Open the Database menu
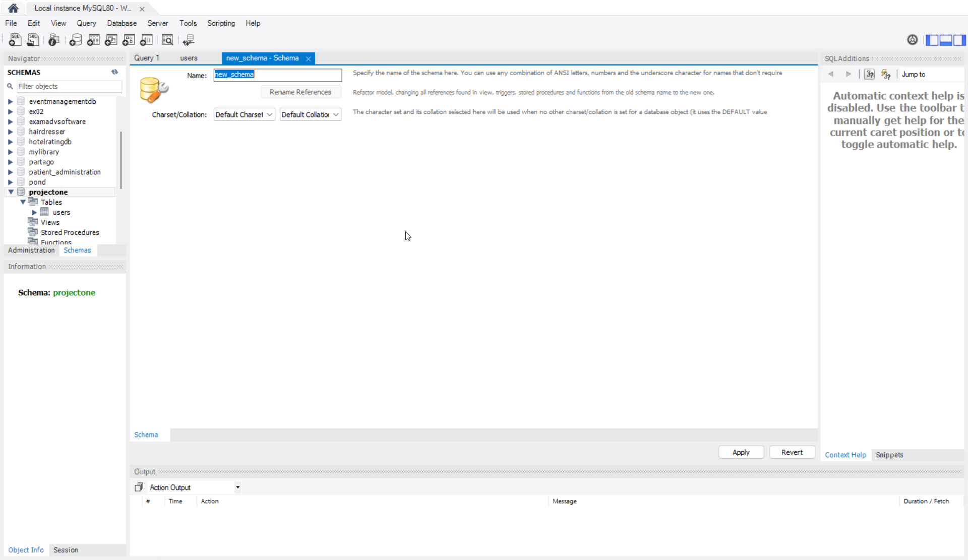 point(122,23)
